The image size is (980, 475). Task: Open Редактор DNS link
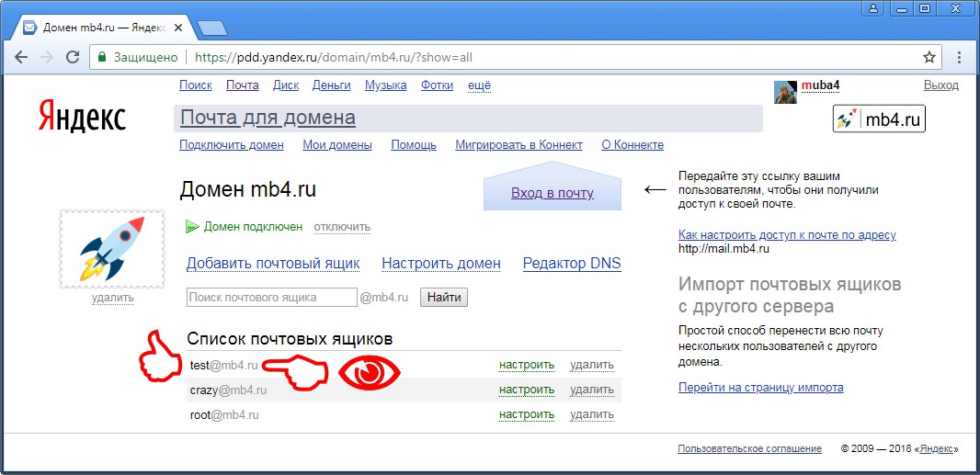pos(572,264)
